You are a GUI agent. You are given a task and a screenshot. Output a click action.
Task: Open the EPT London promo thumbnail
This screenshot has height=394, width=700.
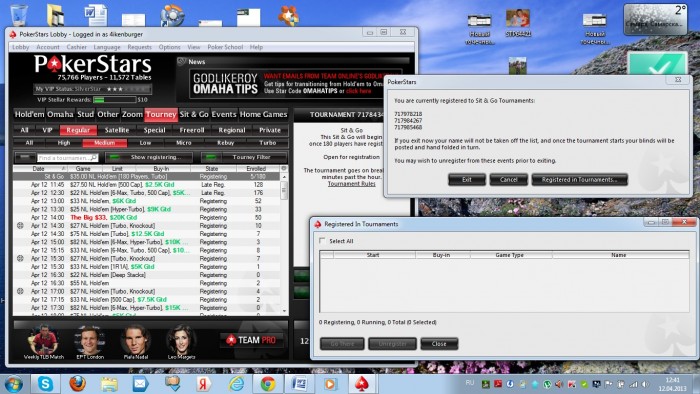point(90,343)
